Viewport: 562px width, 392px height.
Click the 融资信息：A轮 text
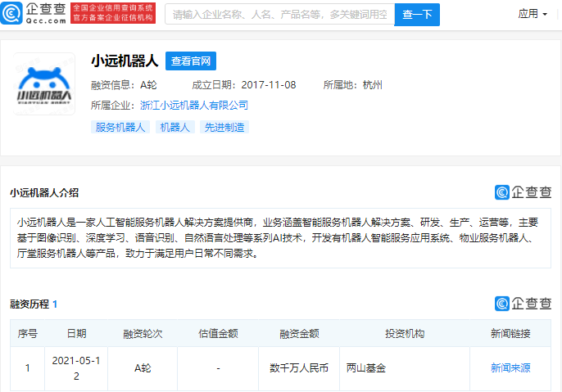coord(124,85)
